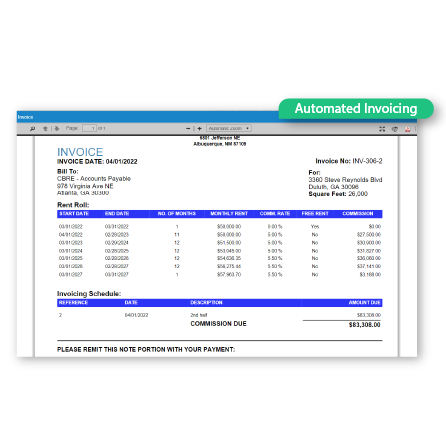This screenshot has height=446, width=446.
Task: Click the page number input field
Action: [x=89, y=128]
